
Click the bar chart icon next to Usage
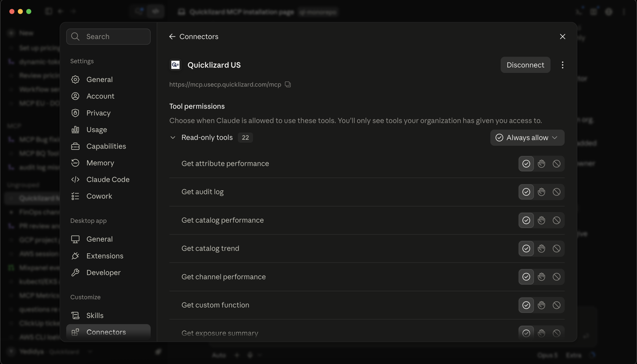tap(75, 129)
